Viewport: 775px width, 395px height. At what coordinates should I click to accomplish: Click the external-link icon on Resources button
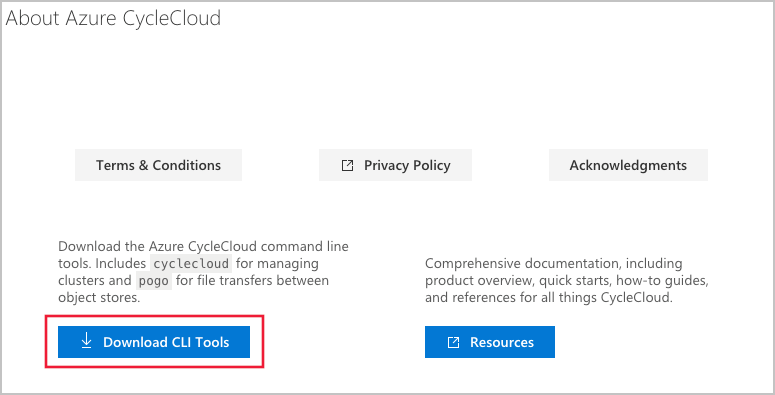453,342
